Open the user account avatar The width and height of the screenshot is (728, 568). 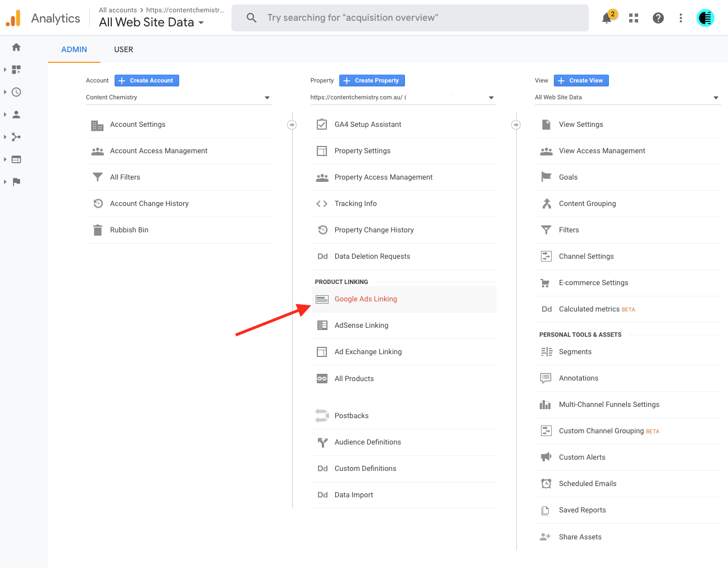(x=706, y=18)
